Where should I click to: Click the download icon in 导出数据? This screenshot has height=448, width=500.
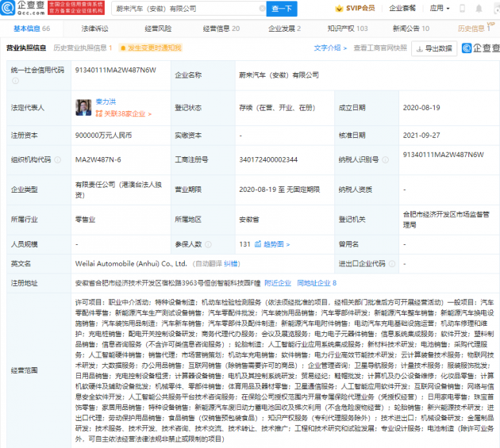click(x=420, y=48)
